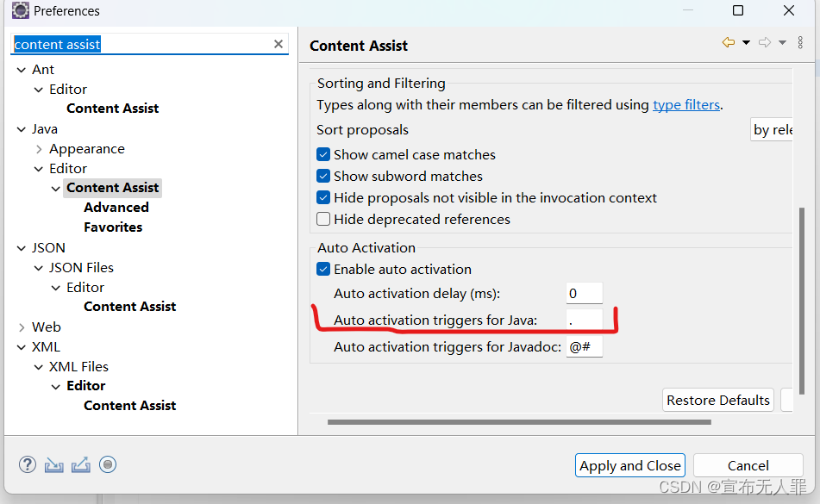Select the XML Files tree item
Viewport: 820px width, 504px height.
click(x=78, y=367)
